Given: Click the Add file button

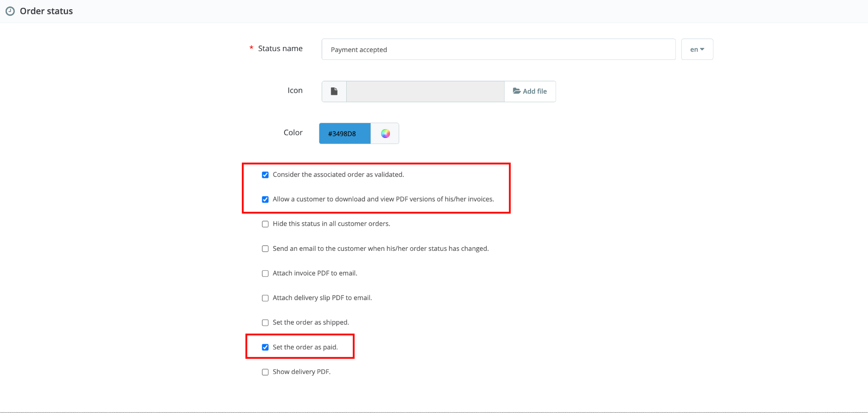Looking at the screenshot, I should click(x=530, y=91).
